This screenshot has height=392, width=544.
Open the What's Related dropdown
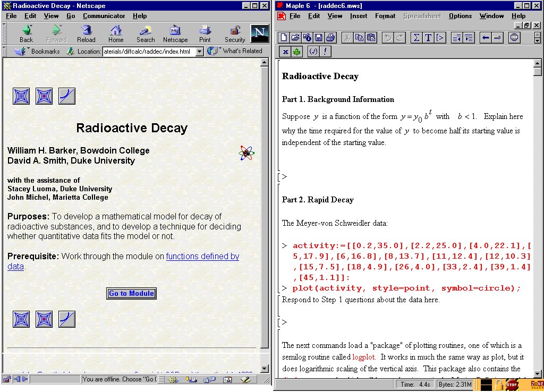[x=235, y=51]
